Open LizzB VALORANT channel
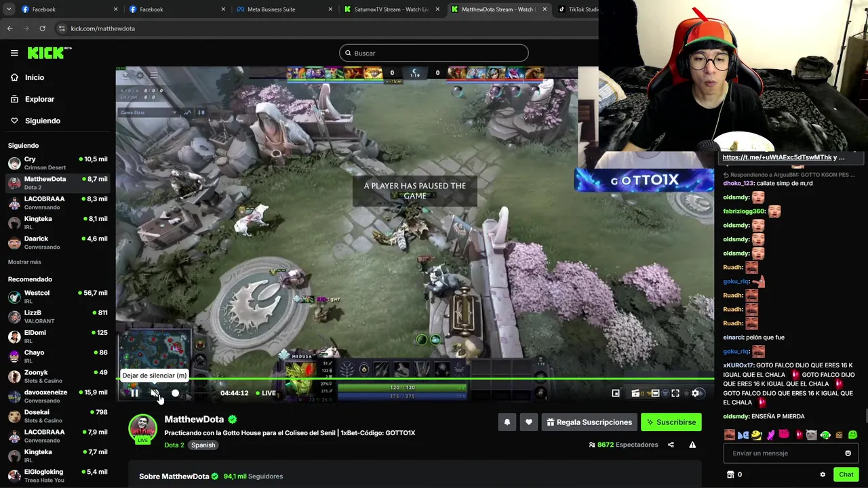This screenshot has width=868, height=488. tap(58, 317)
